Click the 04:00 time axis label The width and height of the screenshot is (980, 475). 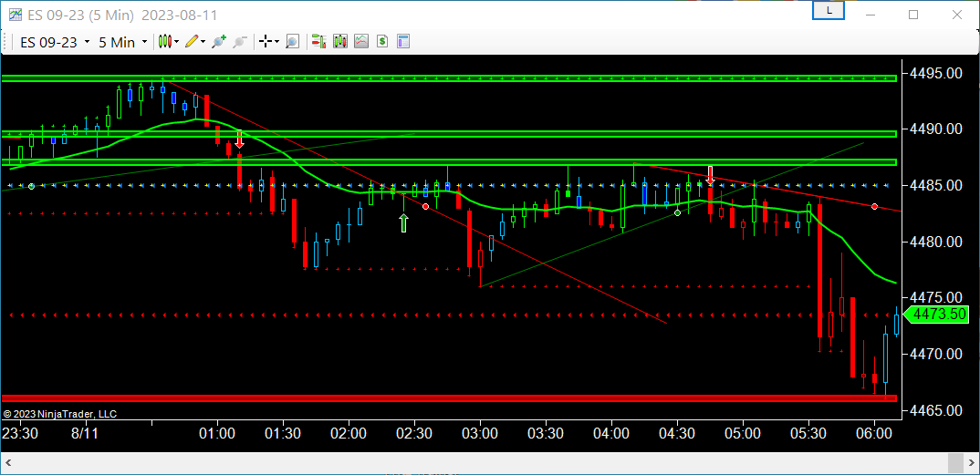coord(611,433)
